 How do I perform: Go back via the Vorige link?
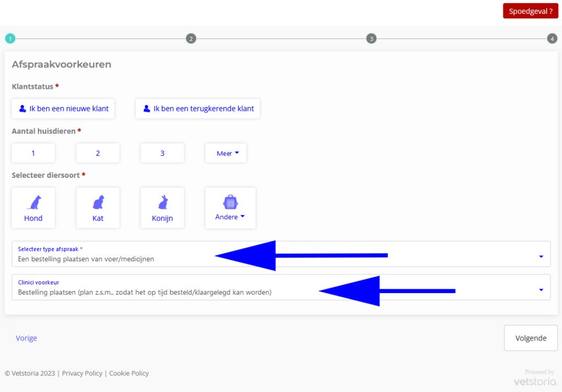(x=26, y=338)
